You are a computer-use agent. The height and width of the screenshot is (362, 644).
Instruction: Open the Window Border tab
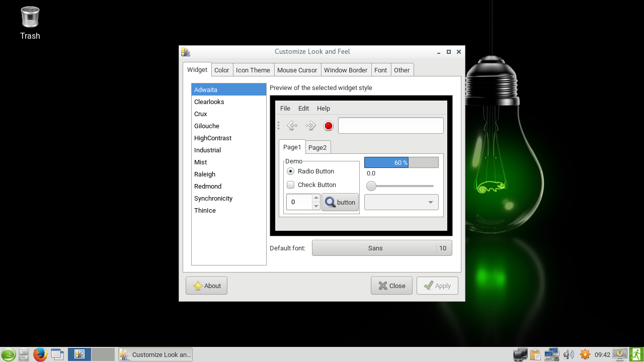click(x=345, y=70)
